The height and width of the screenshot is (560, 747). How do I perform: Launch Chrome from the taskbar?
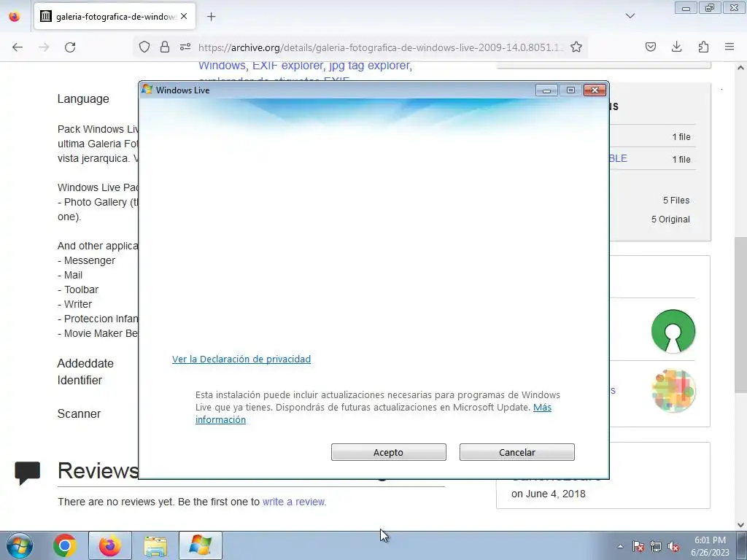pos(65,545)
